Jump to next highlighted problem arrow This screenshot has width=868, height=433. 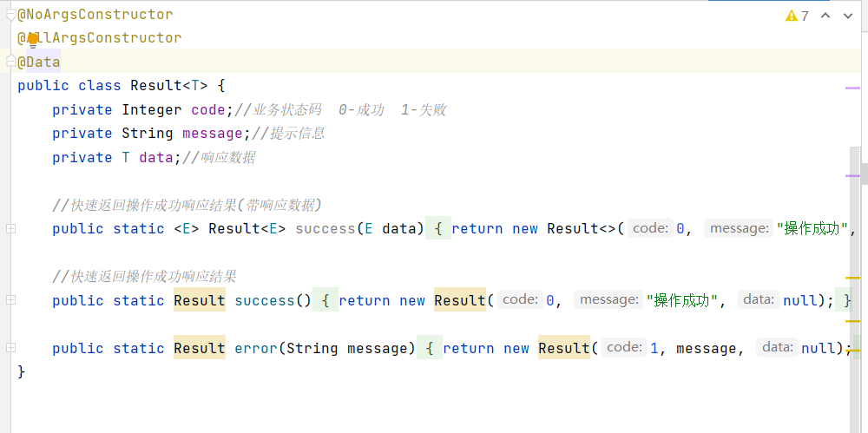(x=847, y=16)
